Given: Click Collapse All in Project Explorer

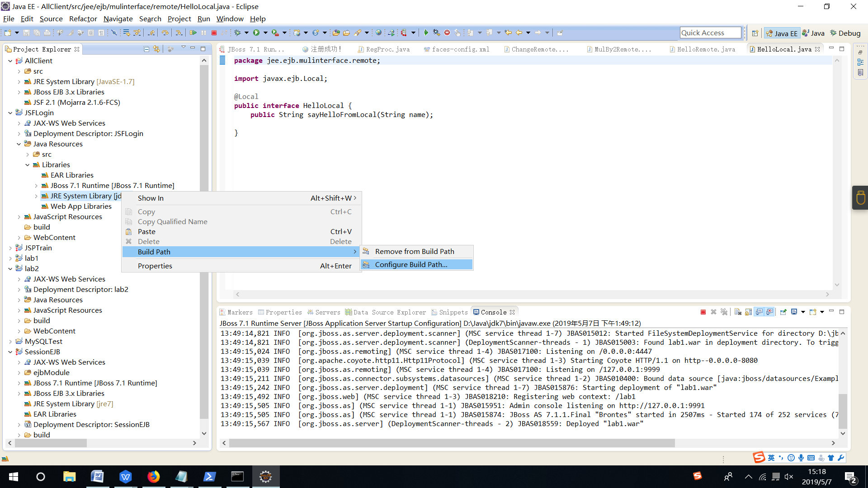Looking at the screenshot, I should 146,49.
